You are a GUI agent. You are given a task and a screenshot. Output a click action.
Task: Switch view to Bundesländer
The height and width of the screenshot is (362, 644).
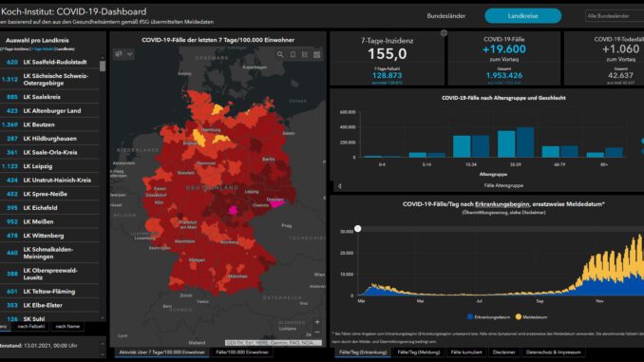[x=446, y=16]
